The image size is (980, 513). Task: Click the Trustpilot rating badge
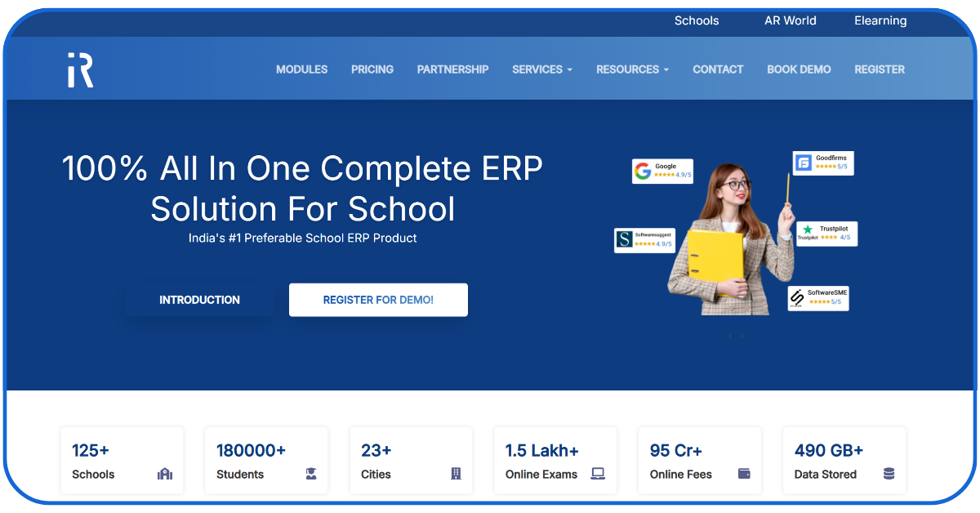point(826,234)
